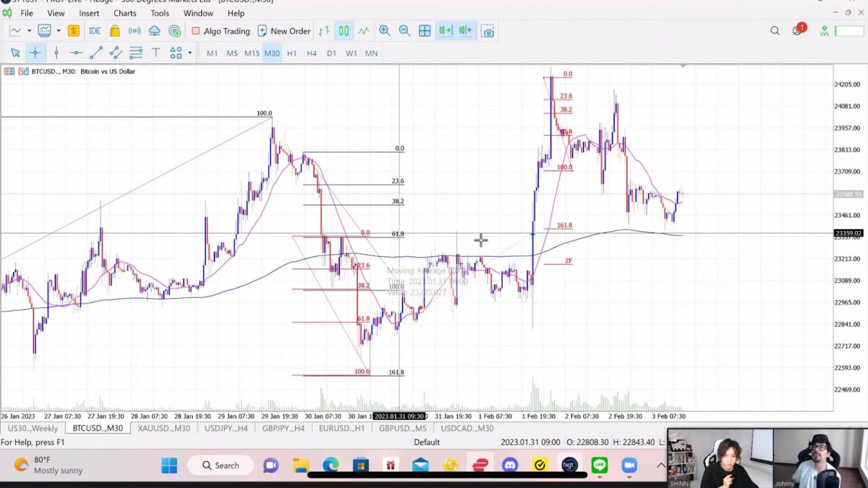This screenshot has height=488, width=868.
Task: Toggle chart auto scroll to latest bar
Action: (445, 31)
